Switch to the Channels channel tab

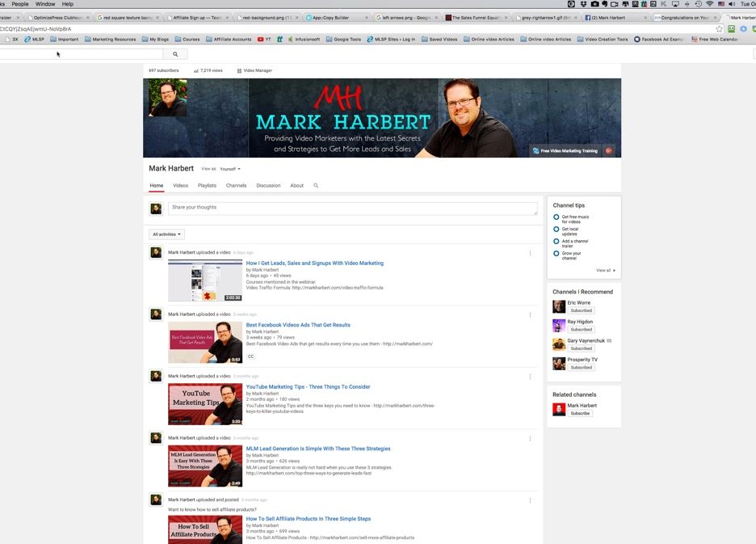(236, 185)
